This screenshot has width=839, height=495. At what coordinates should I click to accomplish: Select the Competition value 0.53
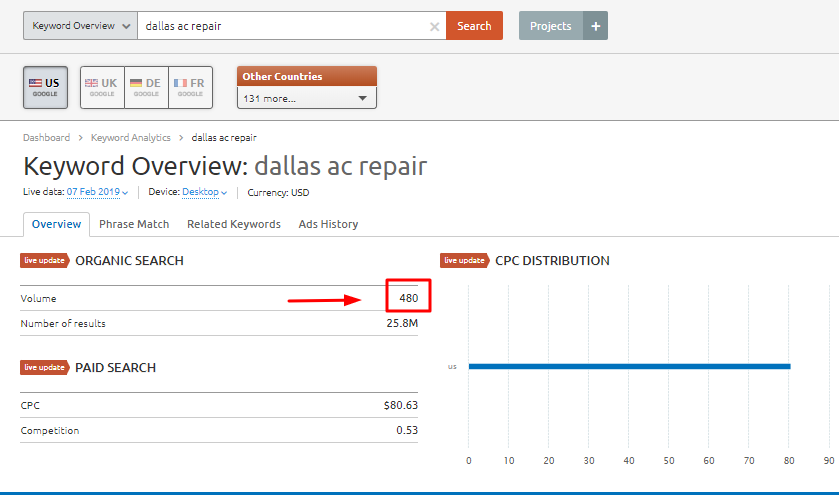[x=407, y=430]
